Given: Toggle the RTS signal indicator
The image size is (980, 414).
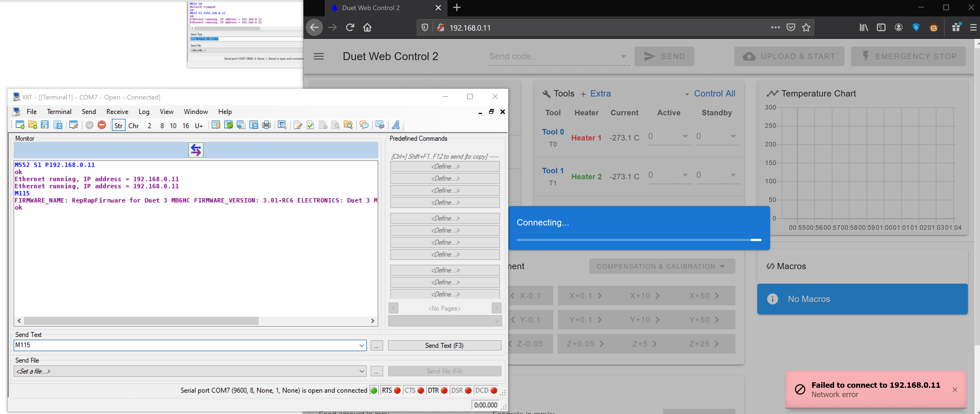Looking at the screenshot, I should [x=391, y=390].
